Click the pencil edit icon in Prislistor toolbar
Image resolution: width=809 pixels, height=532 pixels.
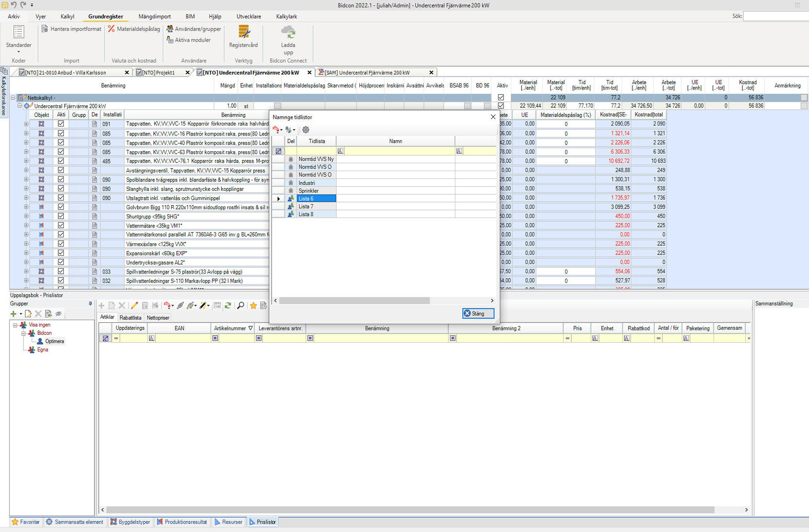[x=135, y=306]
